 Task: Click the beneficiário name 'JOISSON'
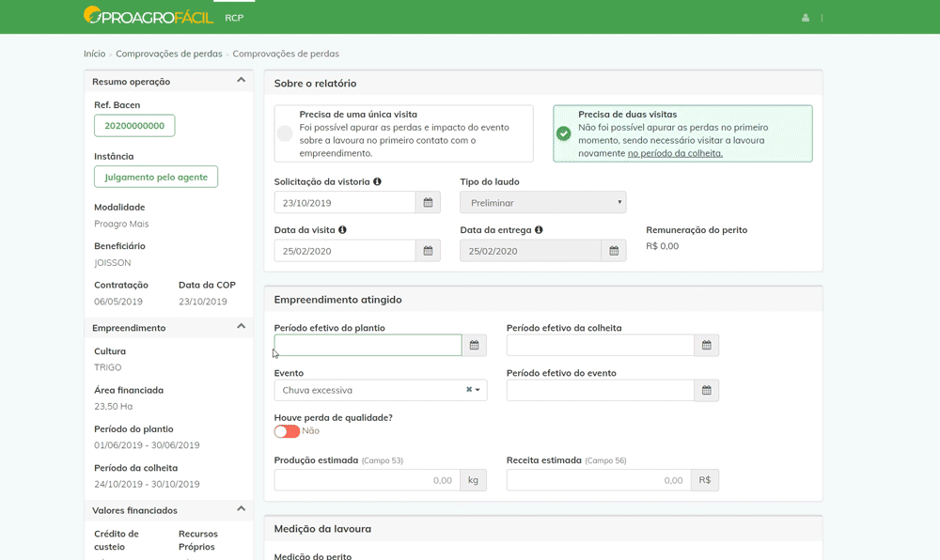click(x=112, y=263)
